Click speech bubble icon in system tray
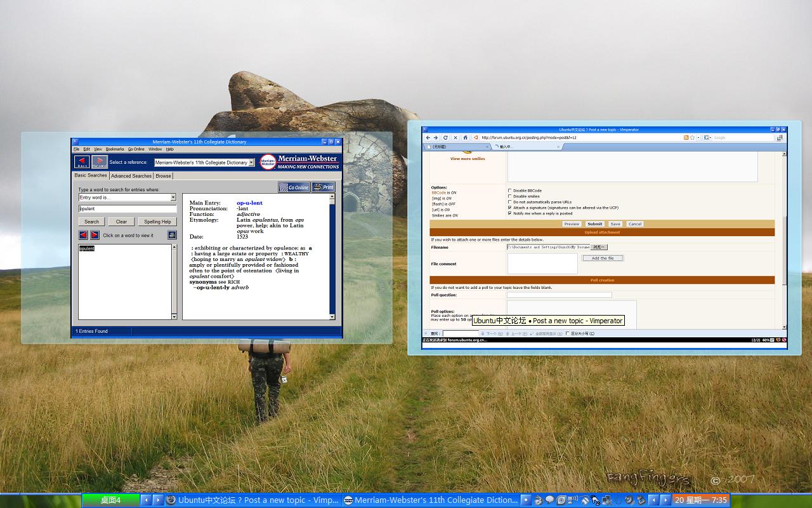This screenshot has width=812, height=508. pos(549,500)
